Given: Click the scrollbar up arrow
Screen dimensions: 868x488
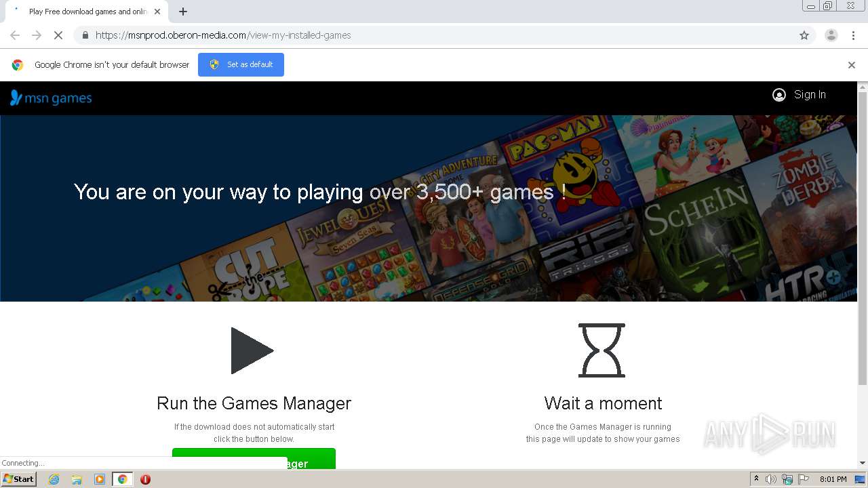Looking at the screenshot, I should 863,87.
